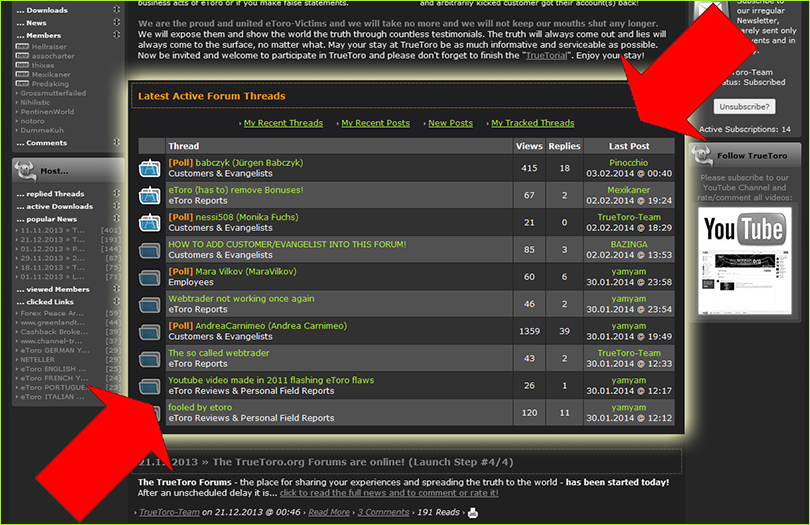Open 'My Recent Posts' link

tap(376, 123)
